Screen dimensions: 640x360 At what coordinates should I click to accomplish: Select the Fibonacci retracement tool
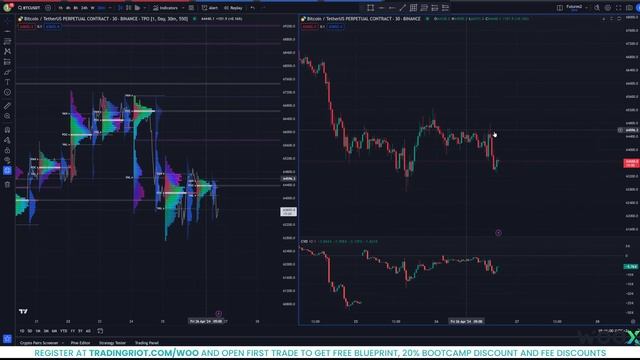7,41
